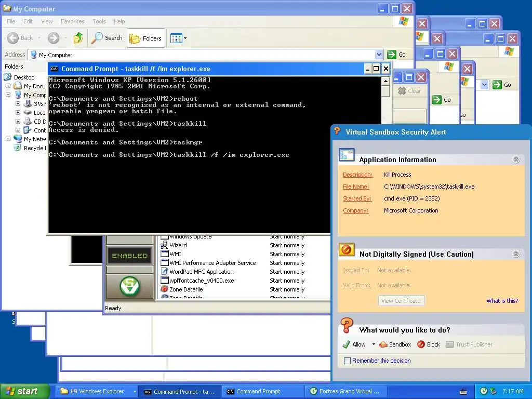Click the keyboard icon on the taskbar

tap(463, 392)
